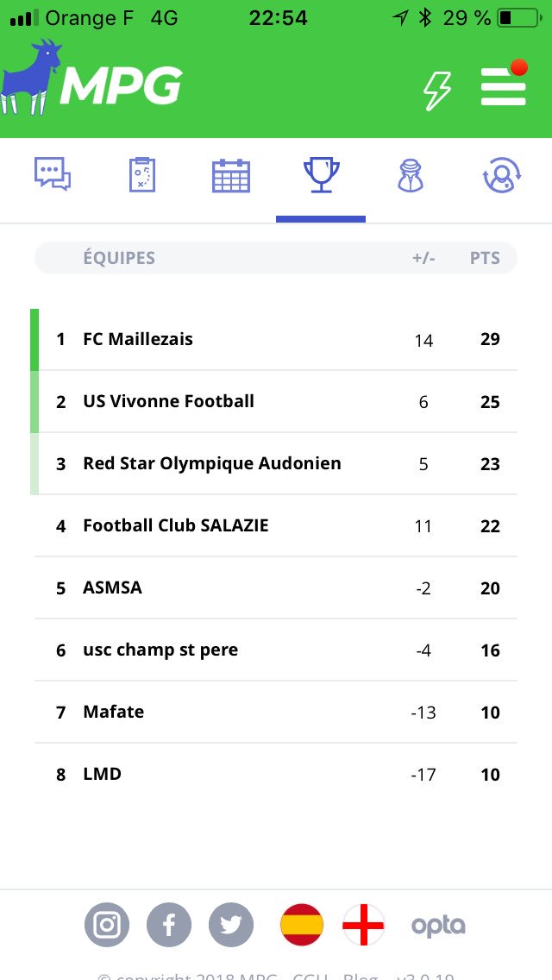Viewport: 552px width, 980px height.
Task: Switch to the English flag league
Action: tap(363, 925)
